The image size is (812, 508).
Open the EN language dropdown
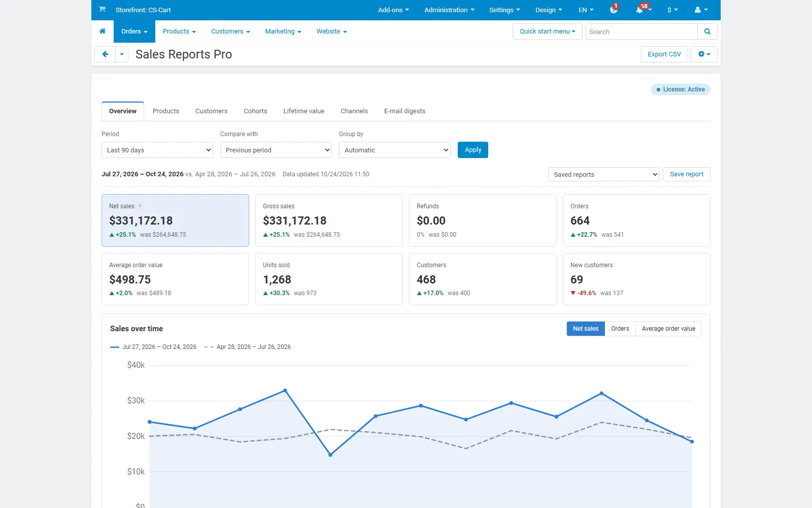click(x=586, y=10)
